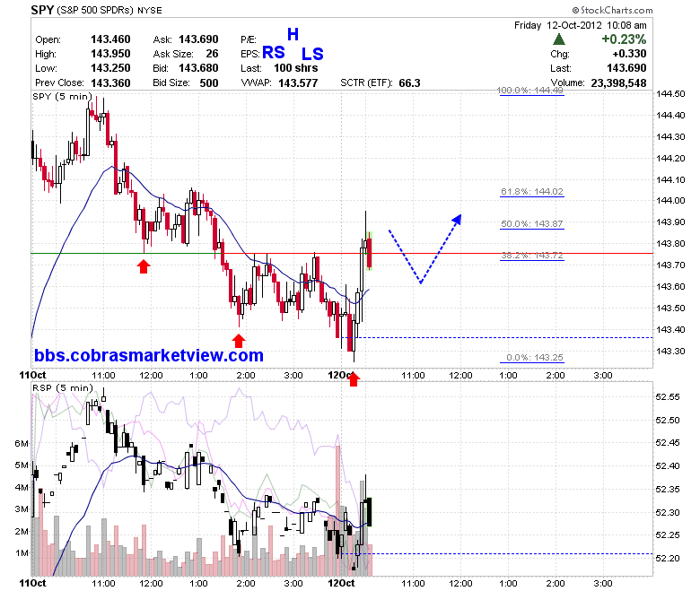Click the Ask Size value 26

tap(212, 54)
